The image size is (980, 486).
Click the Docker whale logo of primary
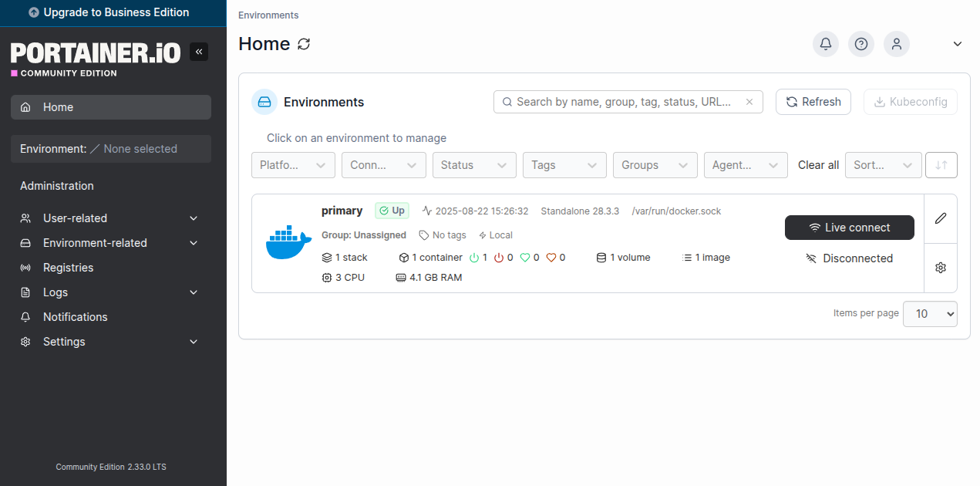[x=288, y=242]
